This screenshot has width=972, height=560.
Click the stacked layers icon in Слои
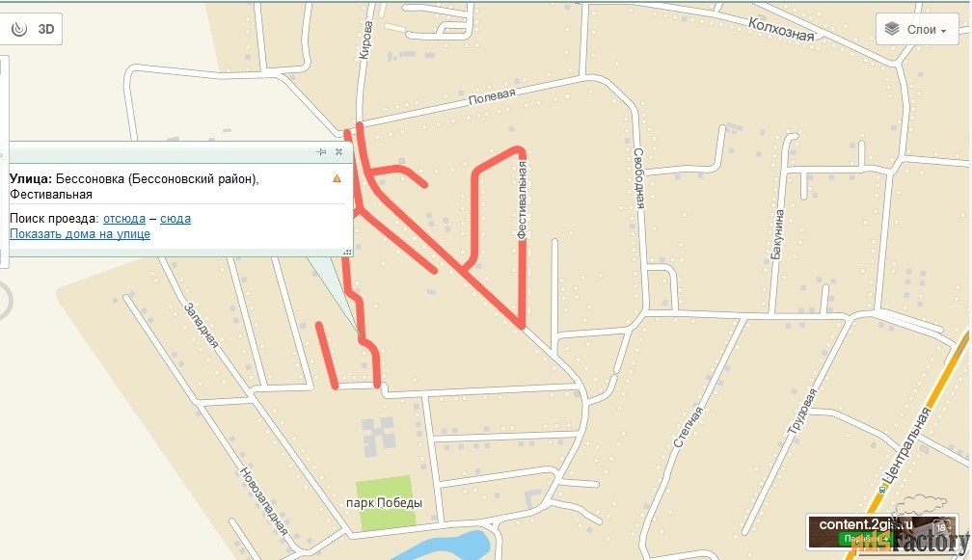click(x=891, y=29)
